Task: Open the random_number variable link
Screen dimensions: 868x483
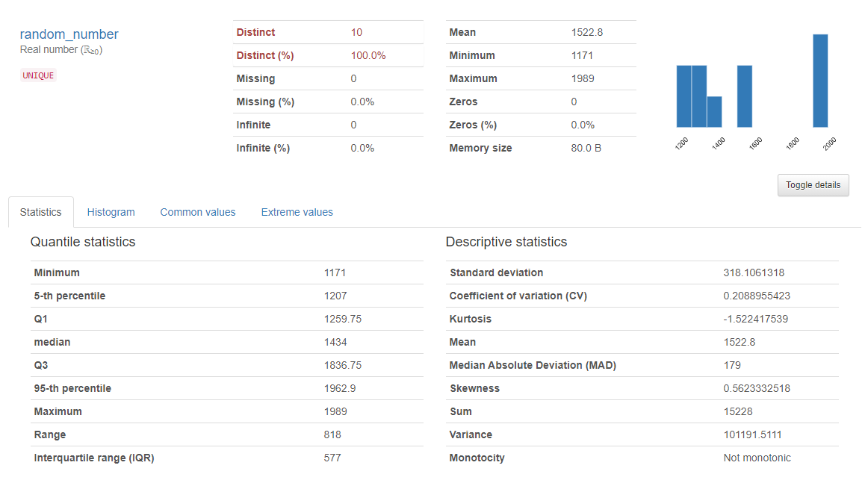Action: point(69,34)
